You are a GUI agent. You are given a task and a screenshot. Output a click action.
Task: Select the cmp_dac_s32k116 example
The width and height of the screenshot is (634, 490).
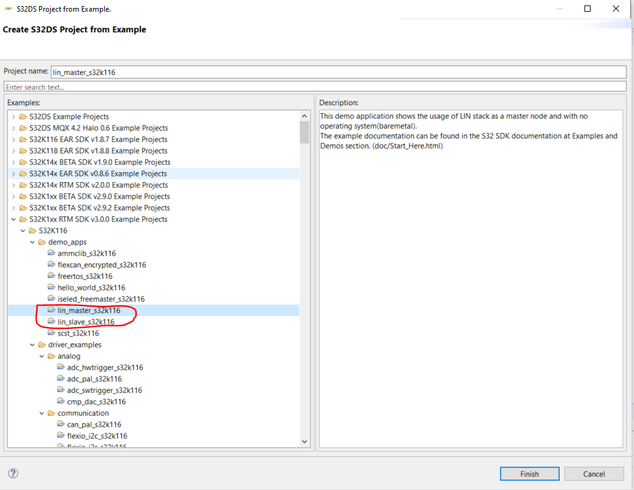coord(96,401)
